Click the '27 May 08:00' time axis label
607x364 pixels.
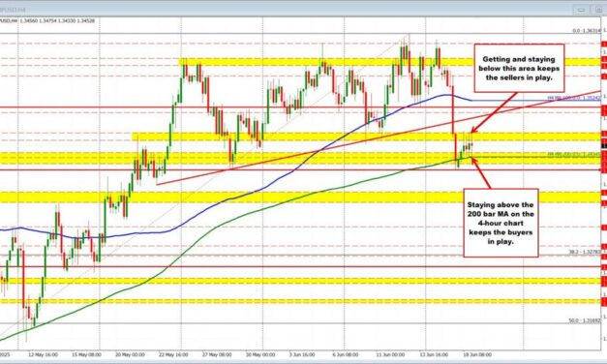pos(217,354)
